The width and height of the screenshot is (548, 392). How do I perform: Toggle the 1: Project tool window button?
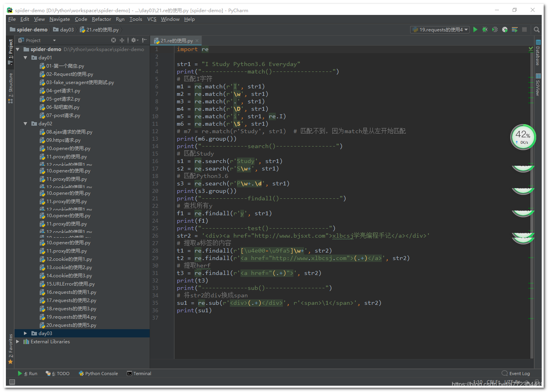coord(11,51)
